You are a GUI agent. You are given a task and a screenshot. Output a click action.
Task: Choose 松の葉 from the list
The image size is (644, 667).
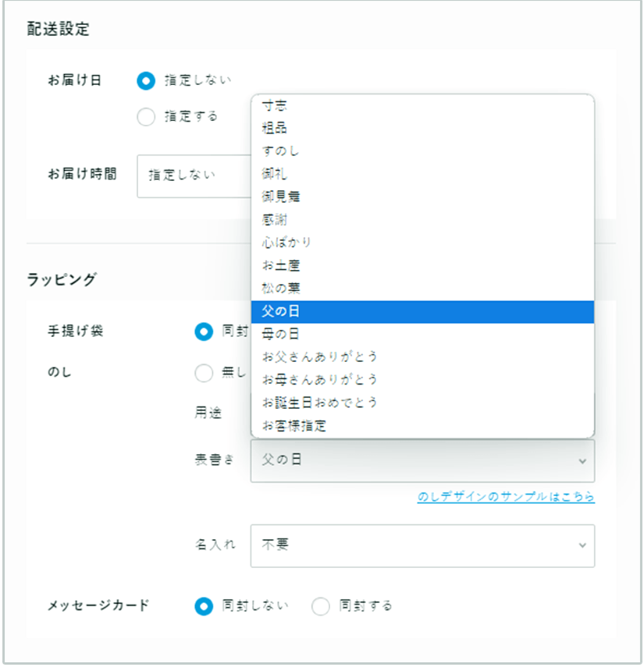coord(422,289)
